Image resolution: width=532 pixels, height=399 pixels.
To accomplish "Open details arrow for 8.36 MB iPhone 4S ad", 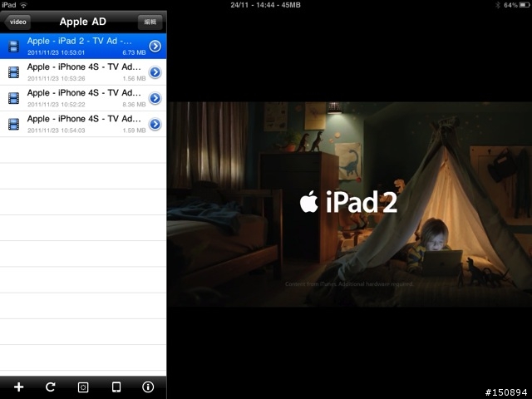I will (x=155, y=98).
